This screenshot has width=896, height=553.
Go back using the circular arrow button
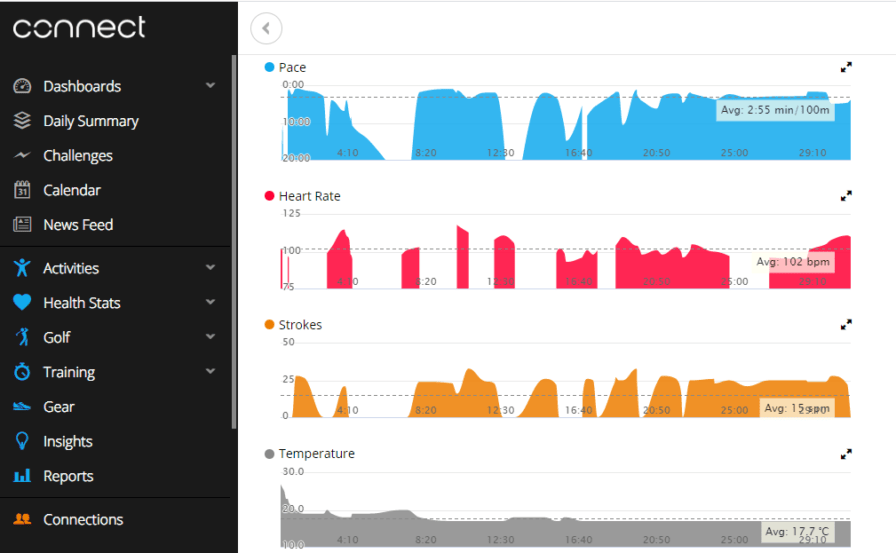click(x=266, y=28)
